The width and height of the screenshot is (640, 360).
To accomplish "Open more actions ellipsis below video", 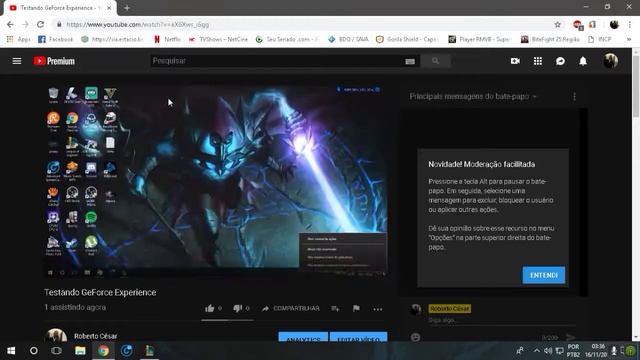I will tap(378, 309).
